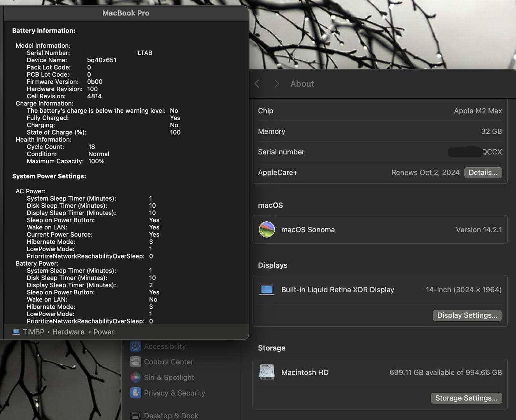Screen dimensions: 516x420
Task: Click Condition value Normal
Action: point(98,154)
